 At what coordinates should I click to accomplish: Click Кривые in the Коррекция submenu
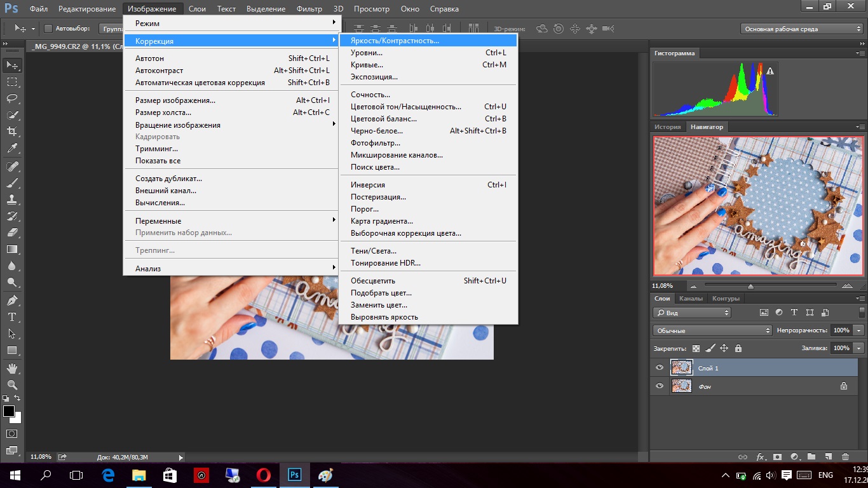click(367, 65)
